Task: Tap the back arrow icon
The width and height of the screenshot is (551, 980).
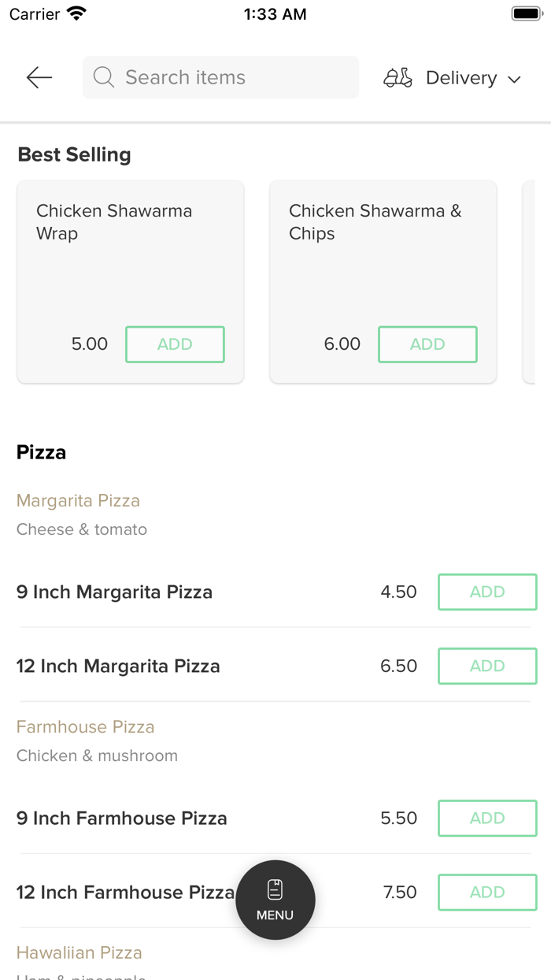Action: click(39, 77)
